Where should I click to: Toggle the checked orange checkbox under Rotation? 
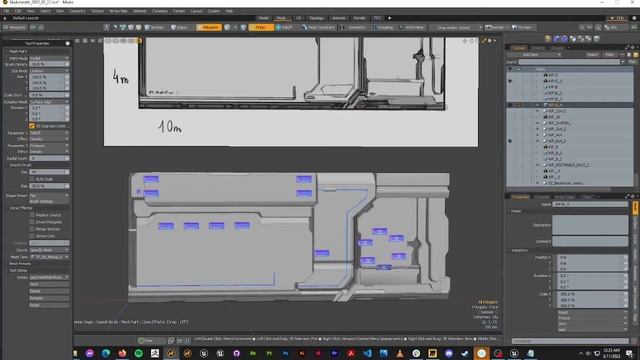click(x=32, y=126)
